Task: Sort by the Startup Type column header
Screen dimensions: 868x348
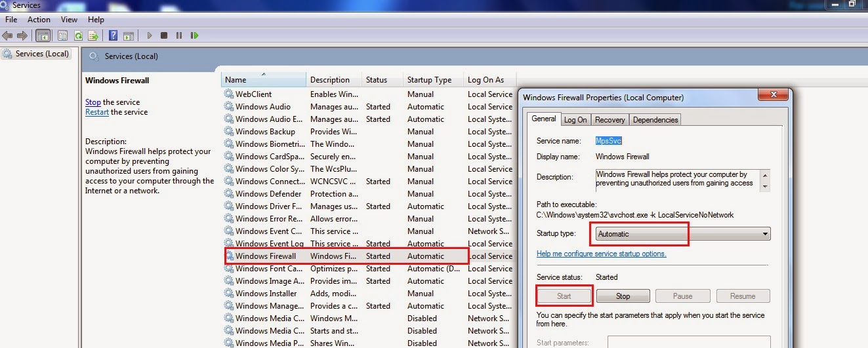Action: tap(433, 80)
